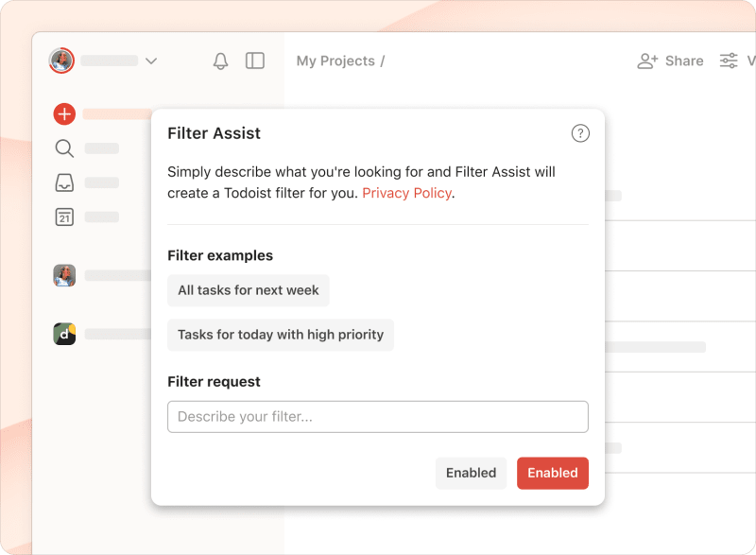The width and height of the screenshot is (756, 555).
Task: Expand the workspace switcher chevron
Action: click(151, 60)
